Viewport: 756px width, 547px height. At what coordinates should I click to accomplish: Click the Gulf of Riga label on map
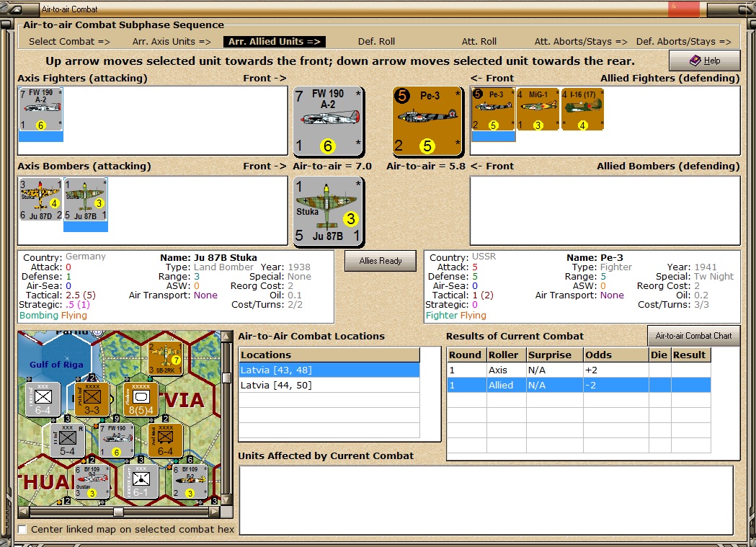click(56, 365)
